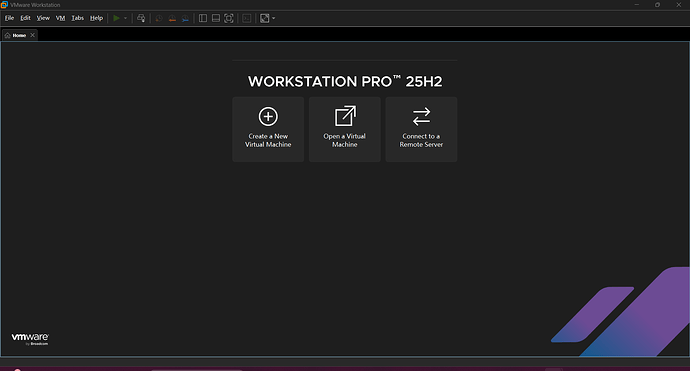The height and width of the screenshot is (371, 690).
Task: Open the View menu
Action: 43,18
